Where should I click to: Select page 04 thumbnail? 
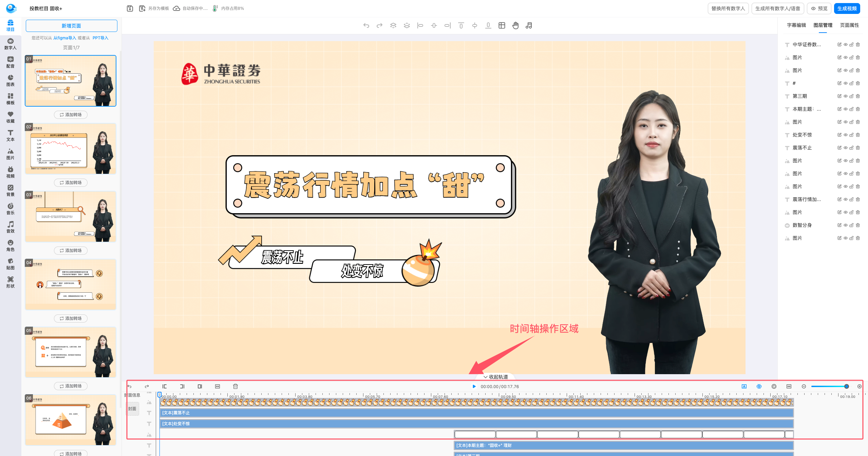(71, 285)
